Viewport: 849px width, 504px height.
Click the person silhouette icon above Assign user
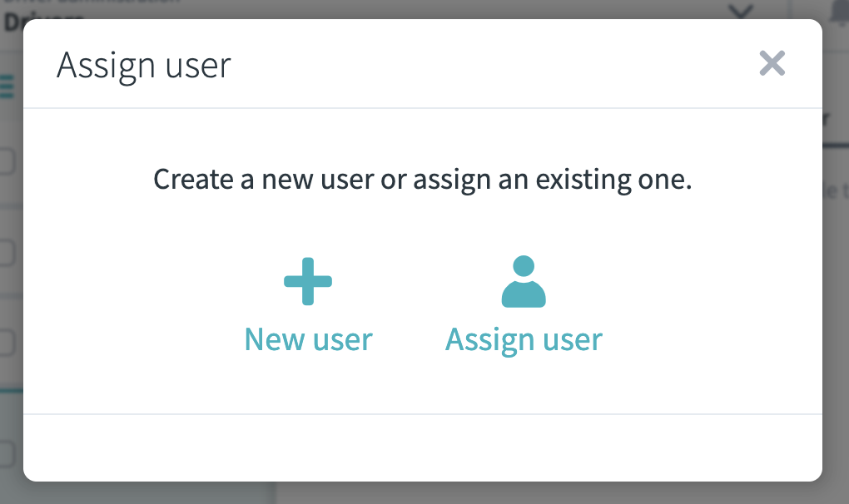pos(523,283)
